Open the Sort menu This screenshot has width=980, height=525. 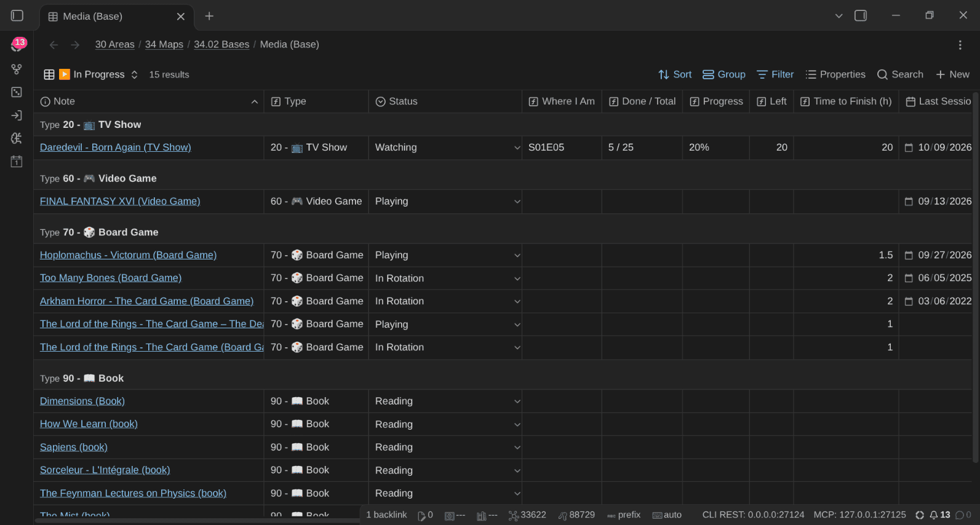(x=675, y=74)
